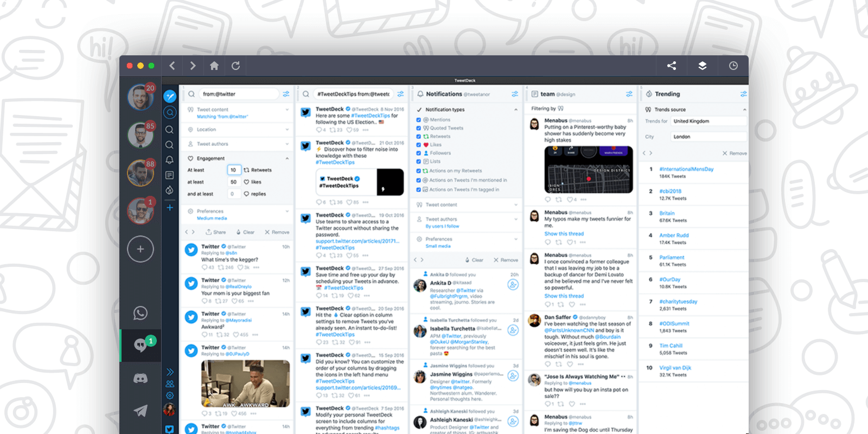This screenshot has width=868, height=434.
Task: Click the layers stack icon in toolbar
Action: pos(702,66)
